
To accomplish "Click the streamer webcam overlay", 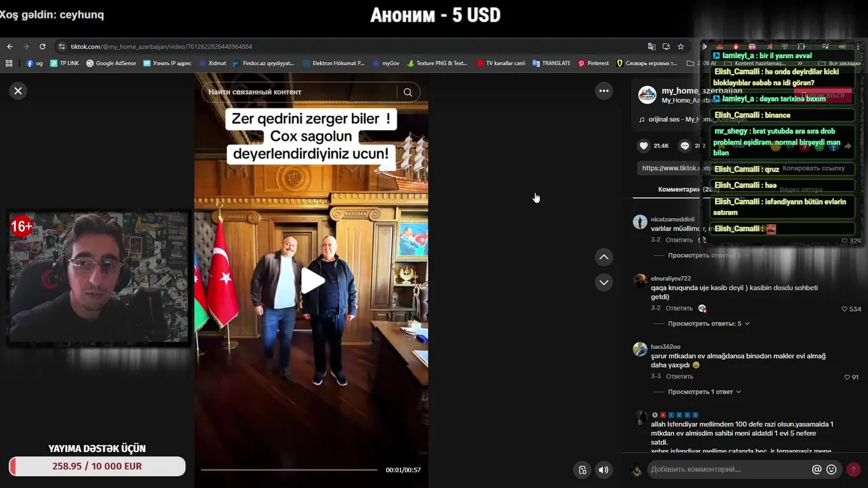I will (x=98, y=278).
